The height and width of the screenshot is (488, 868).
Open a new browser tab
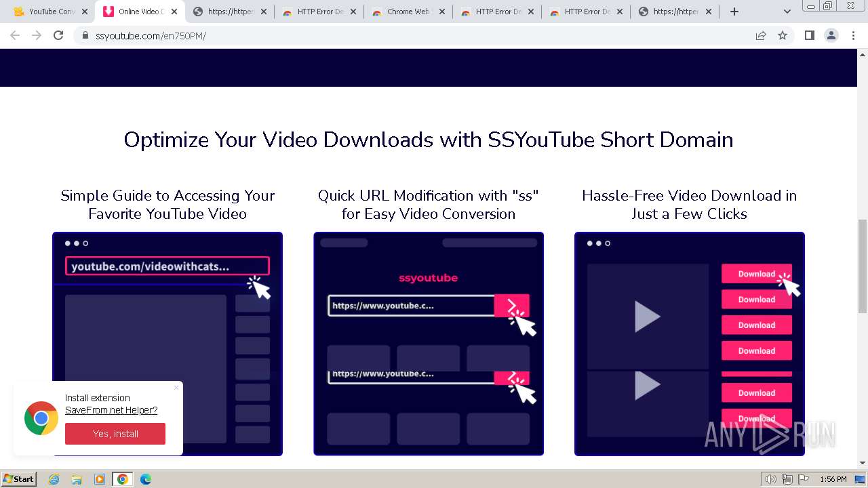click(734, 12)
